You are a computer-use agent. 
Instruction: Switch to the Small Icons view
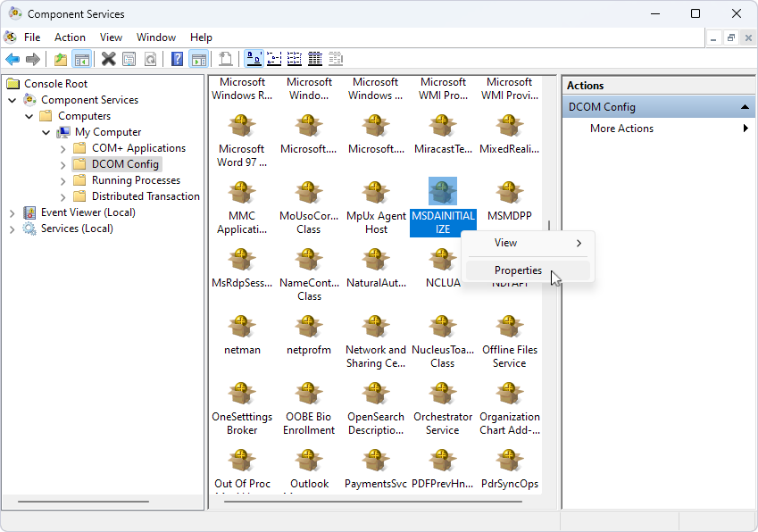[x=274, y=60]
